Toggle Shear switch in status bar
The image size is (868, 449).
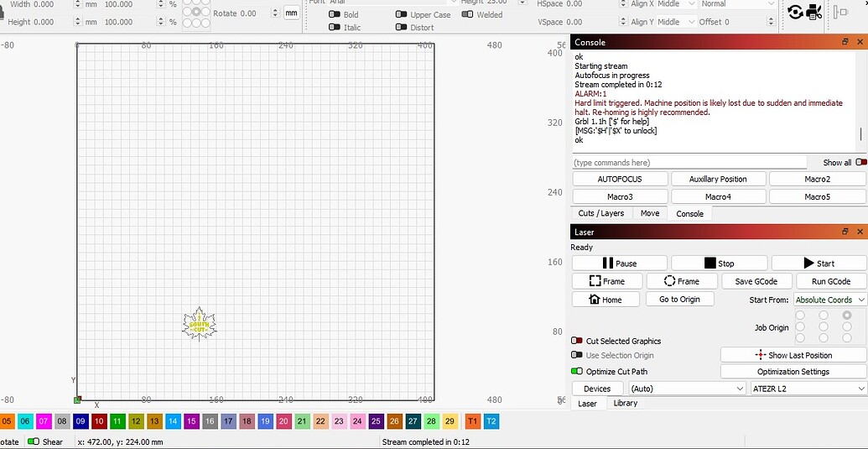click(x=34, y=441)
